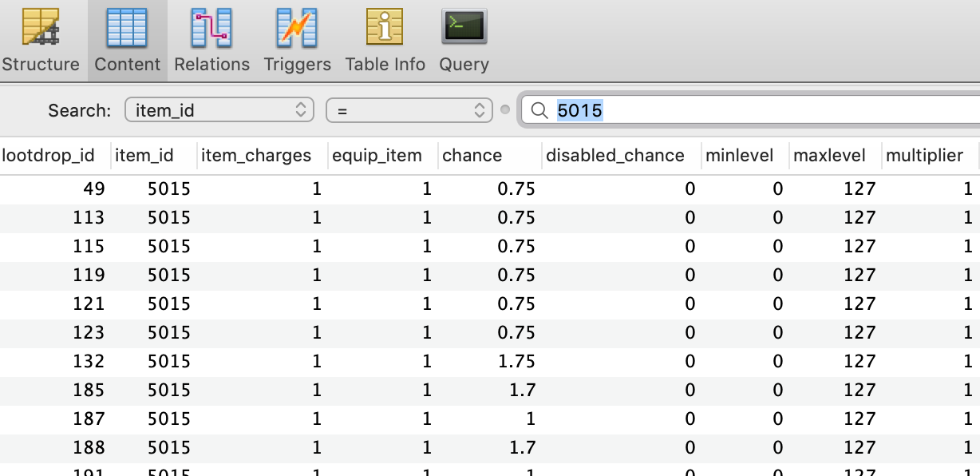Expand the item_id search field dropdown
The width and height of the screenshot is (980, 476).
219,110
